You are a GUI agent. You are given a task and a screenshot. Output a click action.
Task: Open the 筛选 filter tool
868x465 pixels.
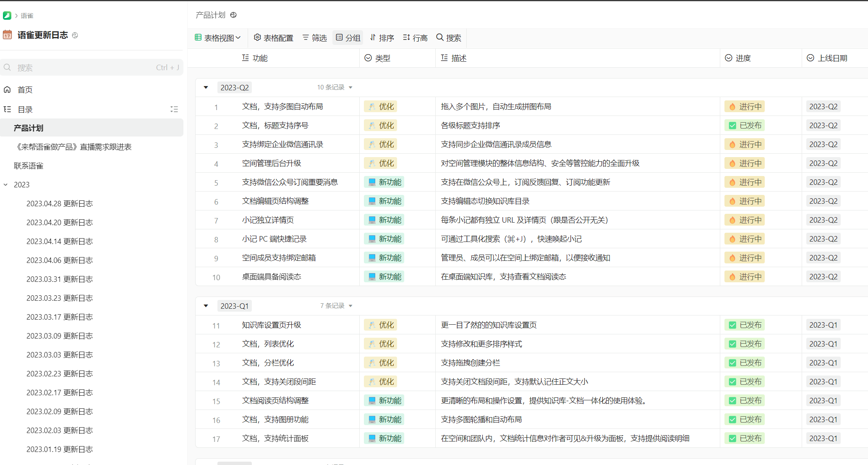314,38
